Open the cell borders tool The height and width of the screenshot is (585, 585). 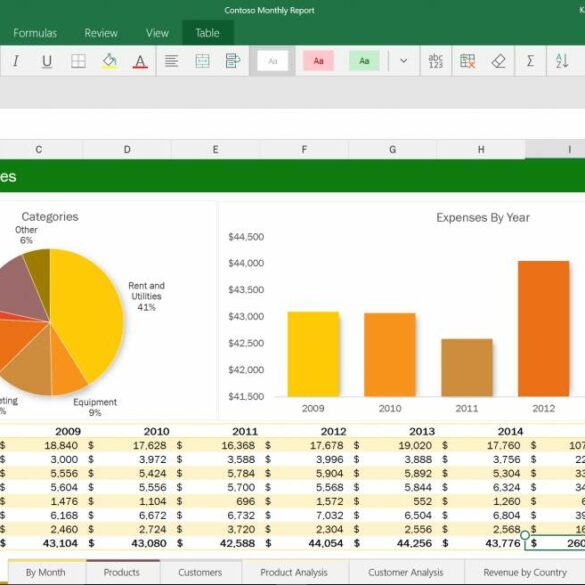78,61
